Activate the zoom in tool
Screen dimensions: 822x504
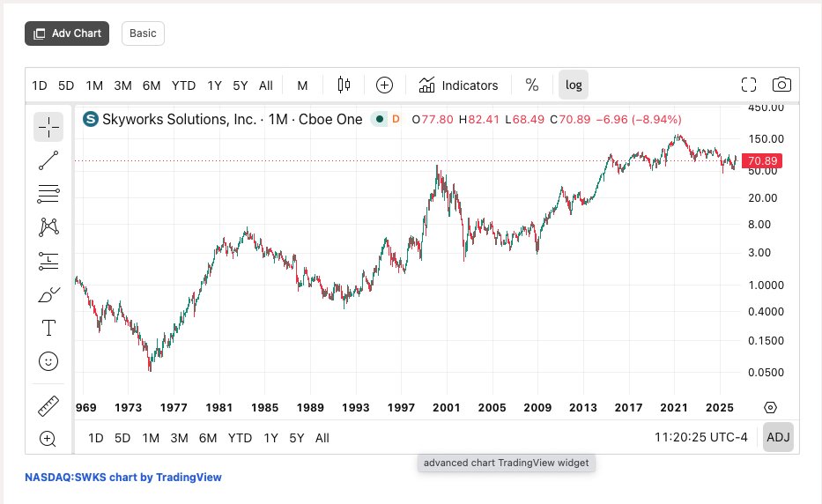(x=48, y=439)
